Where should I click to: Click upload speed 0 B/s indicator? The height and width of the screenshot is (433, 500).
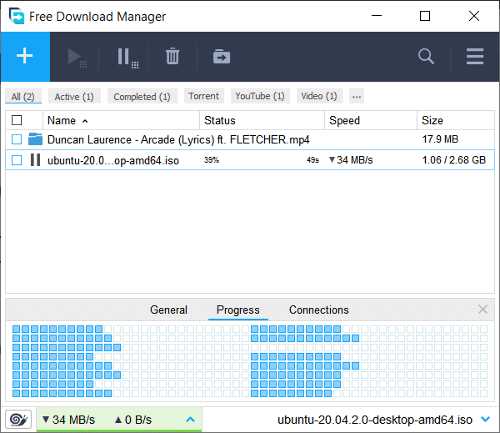tap(133, 420)
